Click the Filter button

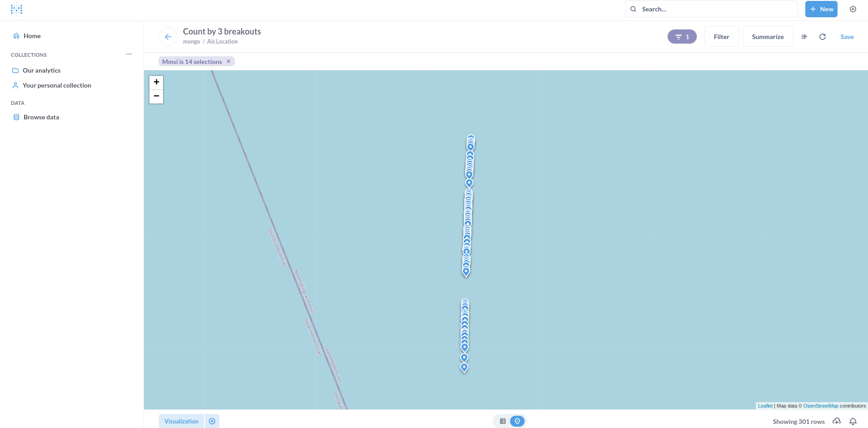(721, 37)
